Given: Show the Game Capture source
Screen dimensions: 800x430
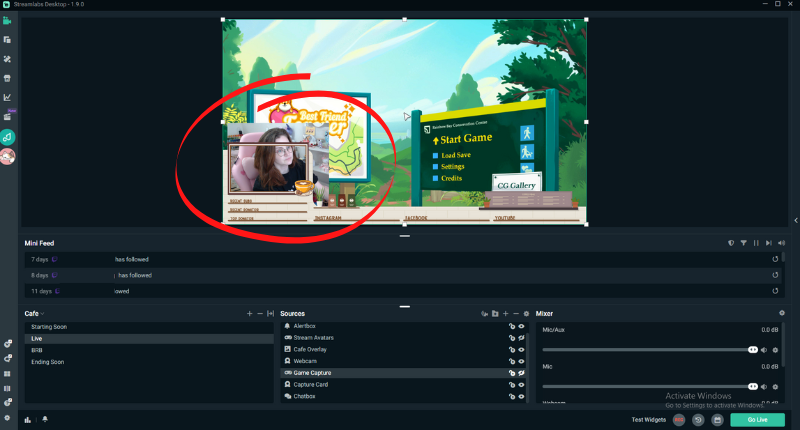Looking at the screenshot, I should point(521,373).
